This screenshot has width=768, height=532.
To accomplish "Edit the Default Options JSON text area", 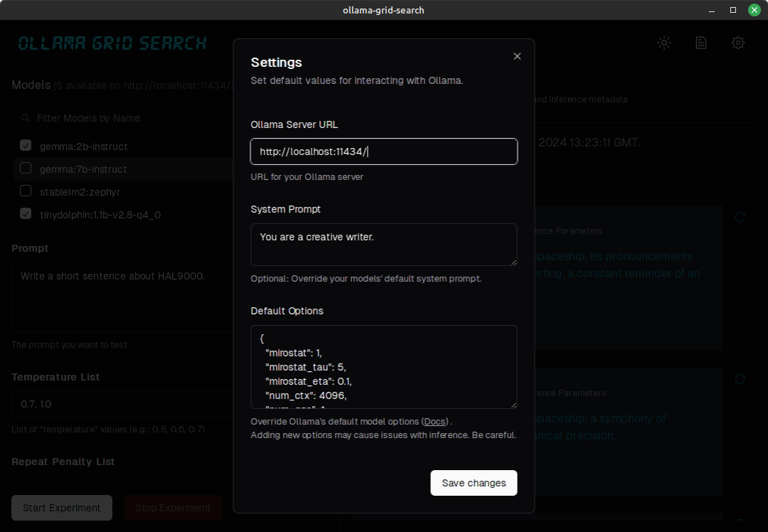I will [383, 367].
